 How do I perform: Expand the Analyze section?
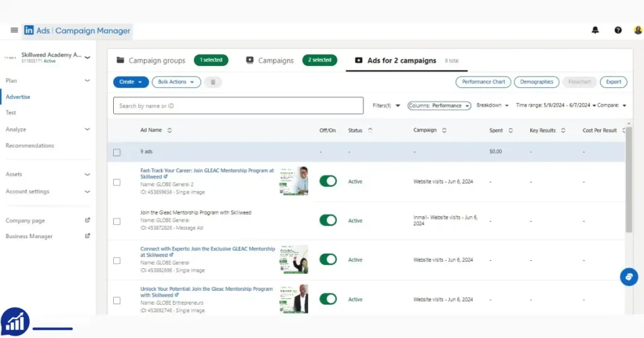87,129
